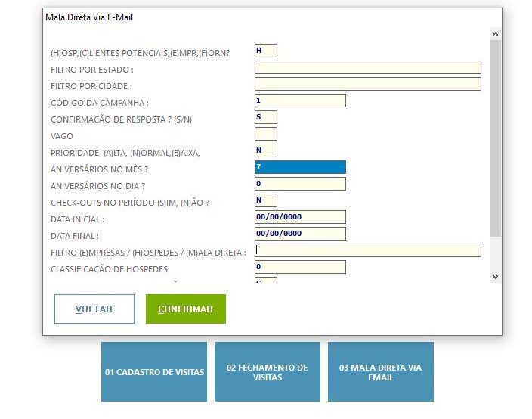532x419 pixels.
Task: Click the DATA FINAL date field
Action: tap(300, 234)
